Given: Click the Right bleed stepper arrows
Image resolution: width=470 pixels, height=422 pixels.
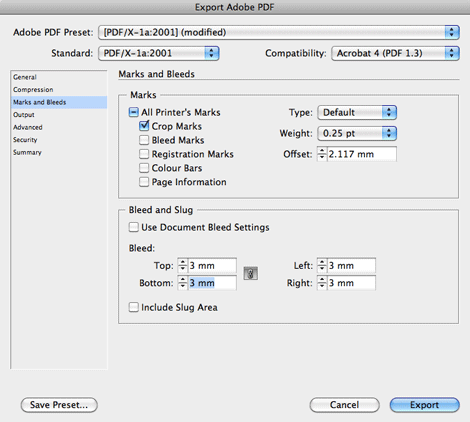Looking at the screenshot, I should coord(322,283).
